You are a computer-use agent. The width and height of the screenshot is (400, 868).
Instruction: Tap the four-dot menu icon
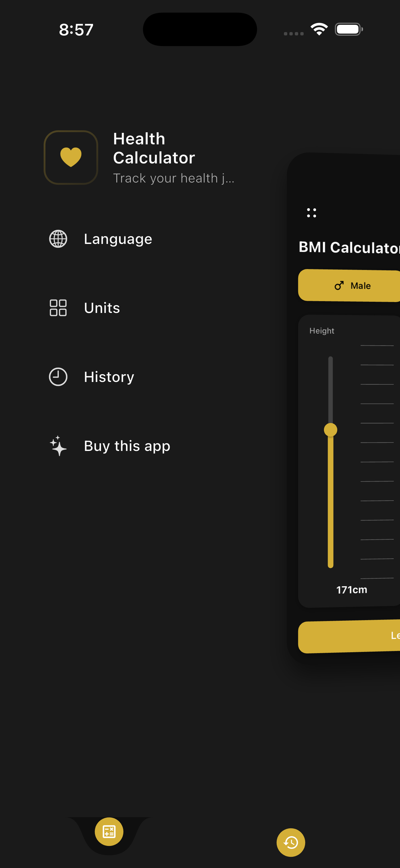311,213
